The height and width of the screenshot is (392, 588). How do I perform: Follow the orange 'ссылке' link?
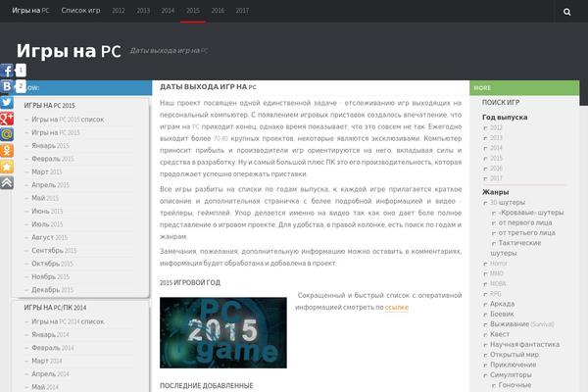pyautogui.click(x=396, y=307)
